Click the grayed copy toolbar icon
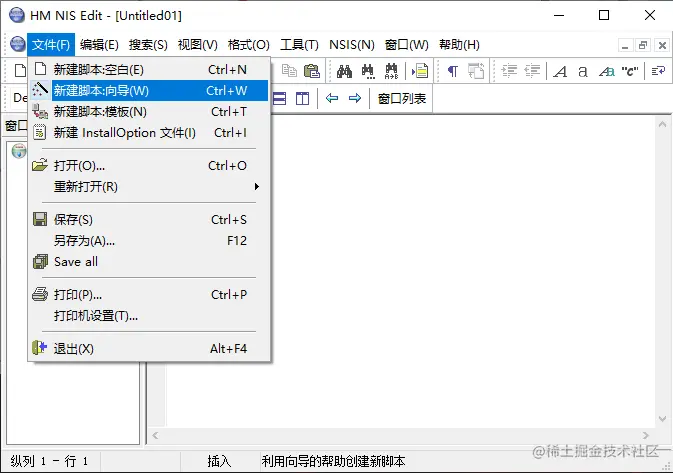673x473 pixels. tap(289, 70)
